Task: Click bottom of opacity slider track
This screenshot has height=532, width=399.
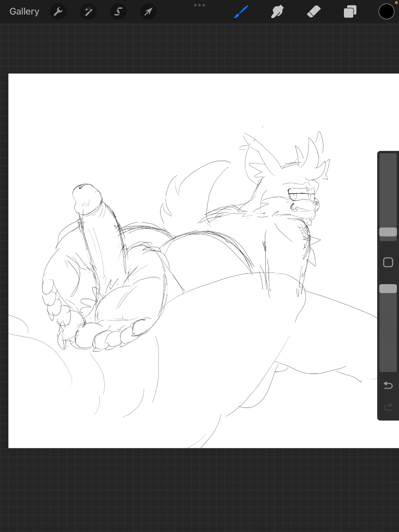Action: 388,367
